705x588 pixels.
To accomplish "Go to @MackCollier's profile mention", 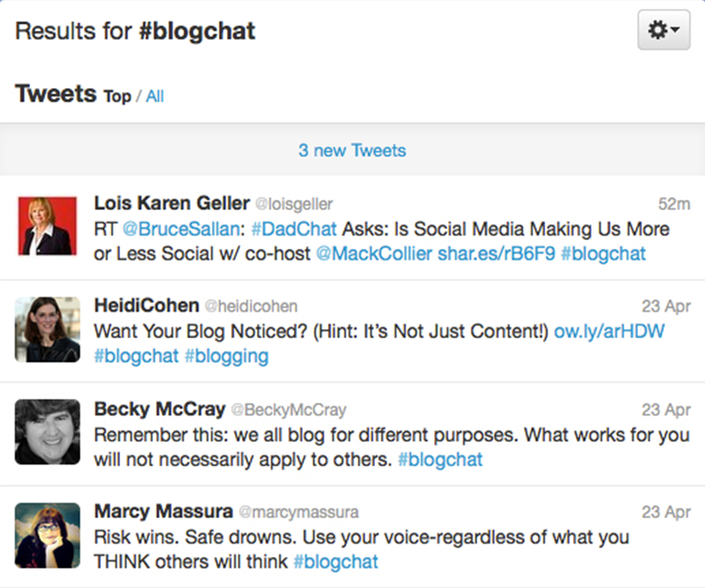I will 374,254.
